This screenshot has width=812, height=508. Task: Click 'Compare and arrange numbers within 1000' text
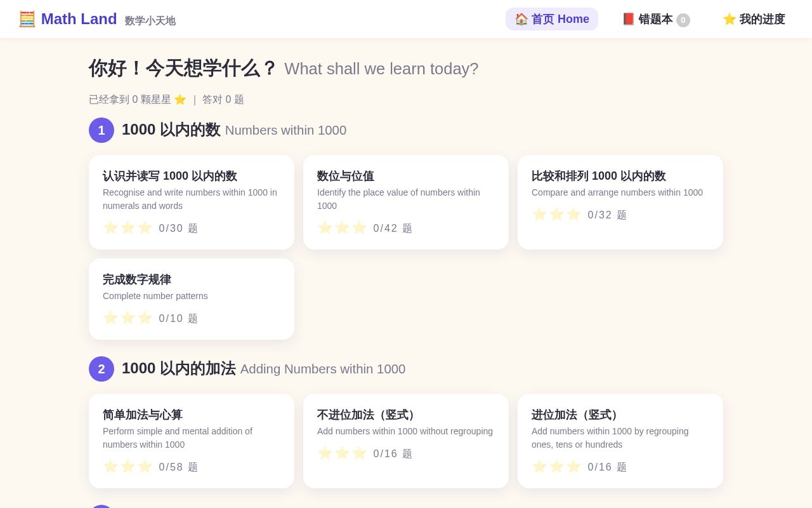click(x=617, y=192)
